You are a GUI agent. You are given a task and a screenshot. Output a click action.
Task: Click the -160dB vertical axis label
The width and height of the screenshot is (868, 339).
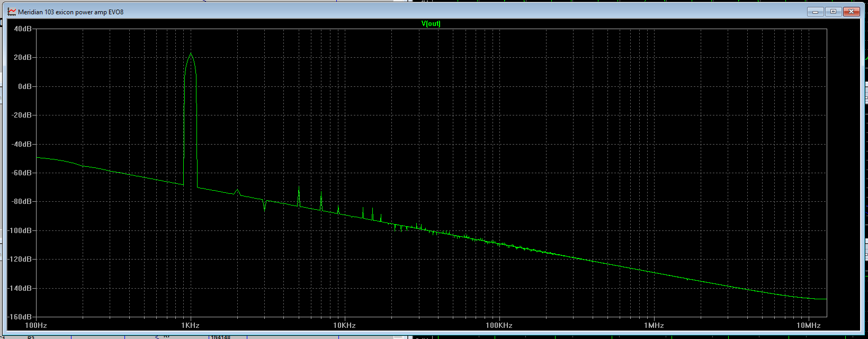[x=20, y=317]
